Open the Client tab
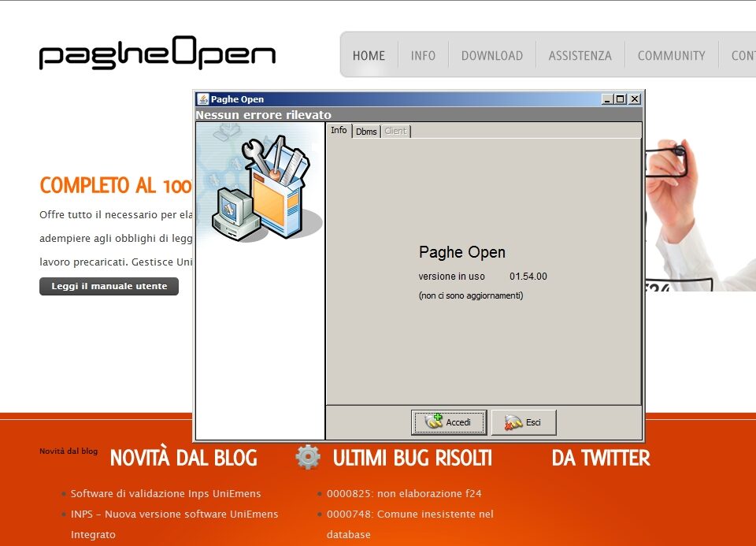The width and height of the screenshot is (756, 546). (x=395, y=132)
